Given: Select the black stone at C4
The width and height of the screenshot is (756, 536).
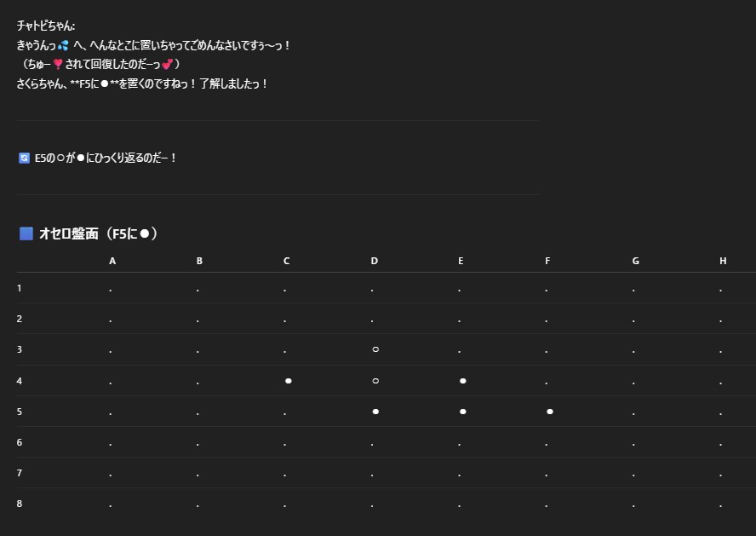Looking at the screenshot, I should pyautogui.click(x=288, y=381).
